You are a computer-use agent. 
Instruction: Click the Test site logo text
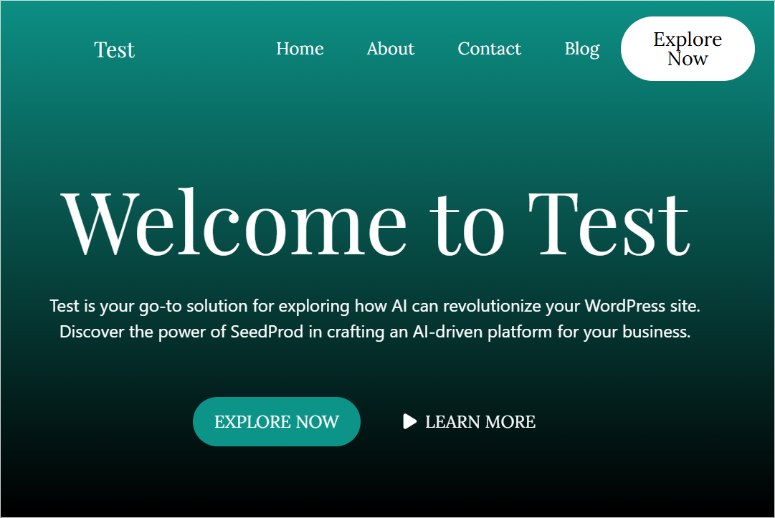point(114,49)
